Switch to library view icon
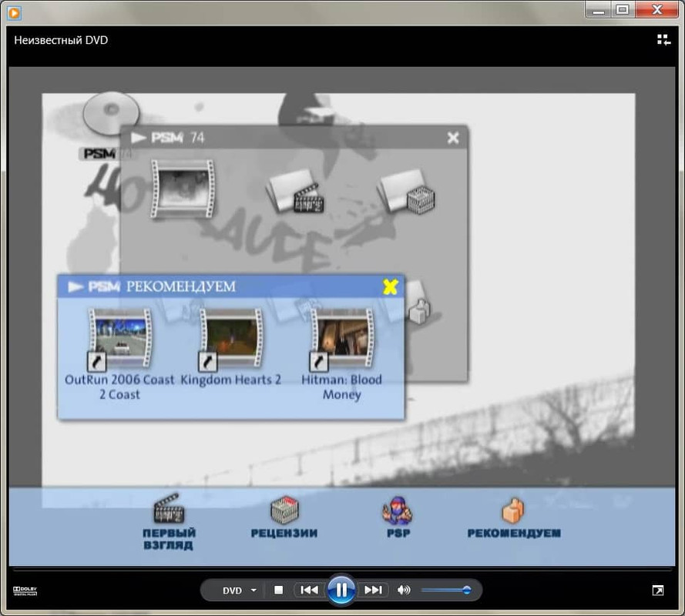The height and width of the screenshot is (616, 685). pos(663,40)
